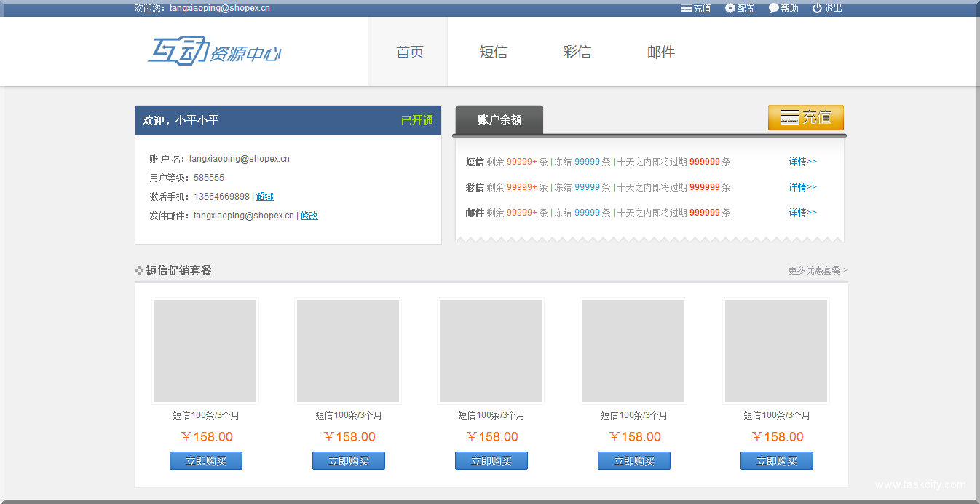Click 立即购买 on the fourth package
The height and width of the screenshot is (504, 980).
tap(634, 461)
